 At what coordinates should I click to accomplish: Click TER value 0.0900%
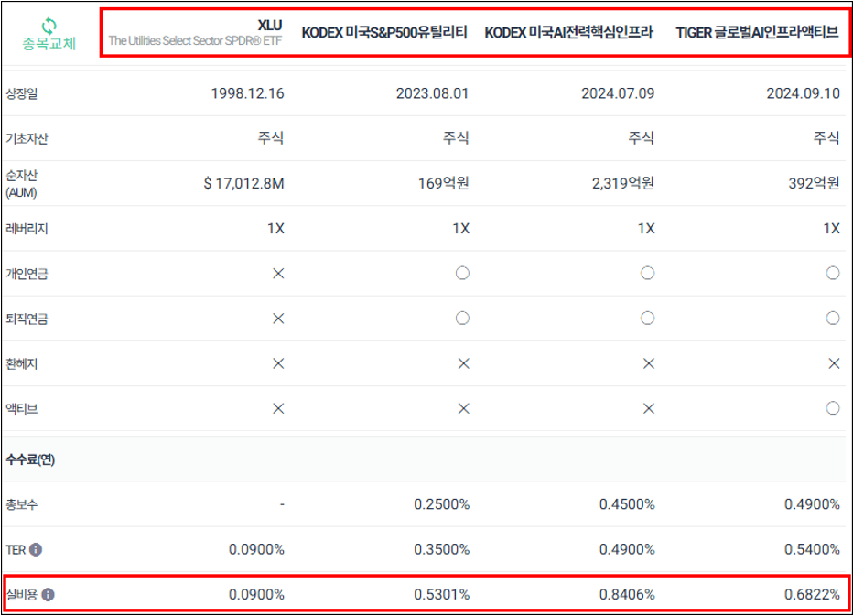pos(257,549)
